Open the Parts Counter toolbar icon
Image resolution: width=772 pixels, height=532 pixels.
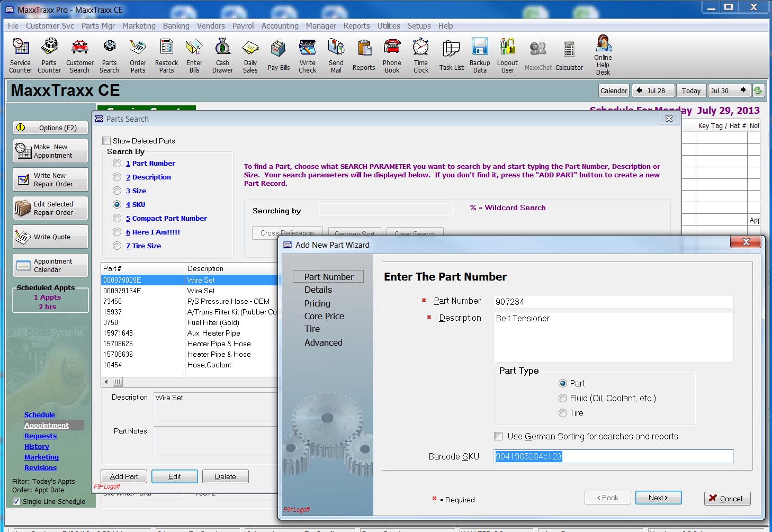[x=49, y=56]
